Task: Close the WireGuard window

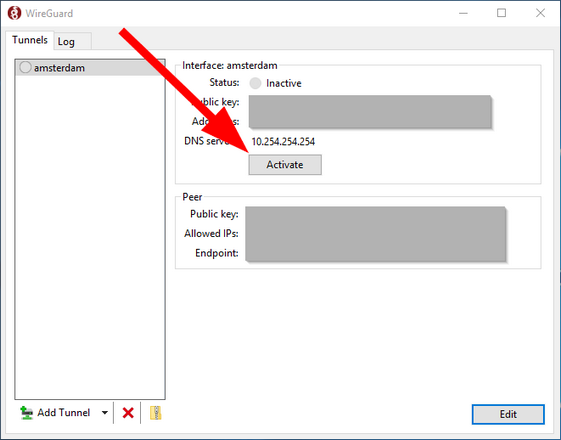Action: [x=540, y=13]
